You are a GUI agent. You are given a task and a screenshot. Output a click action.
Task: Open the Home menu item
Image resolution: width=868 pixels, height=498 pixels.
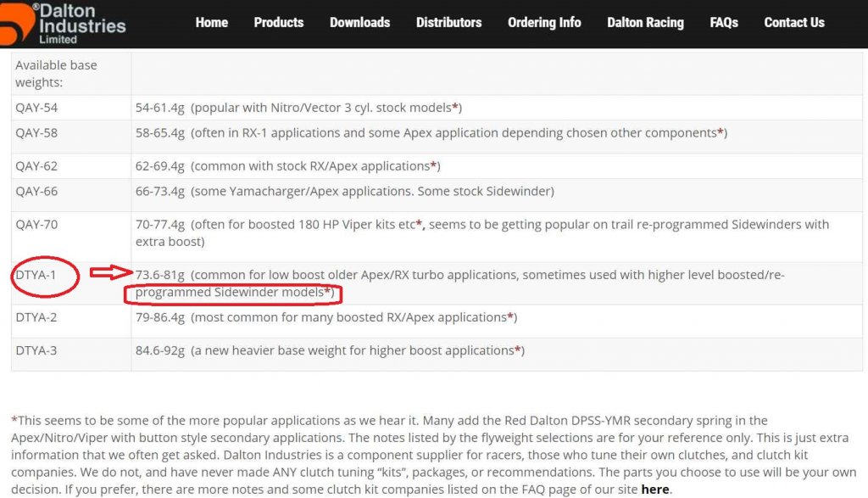point(211,23)
